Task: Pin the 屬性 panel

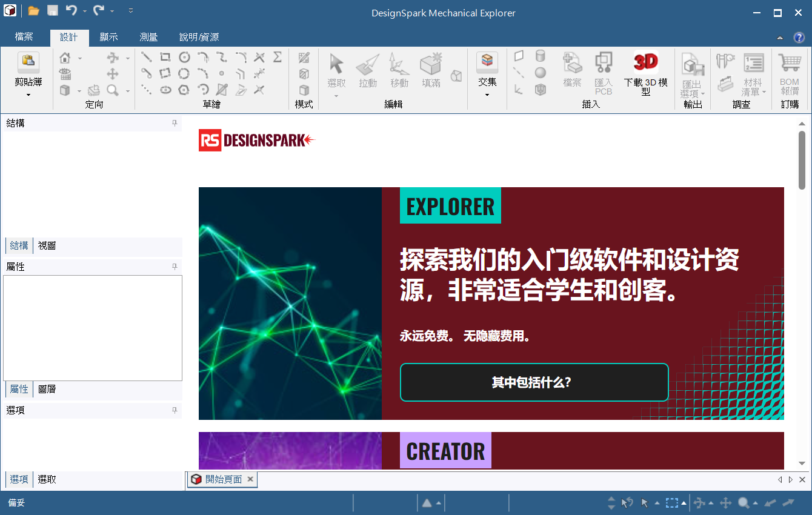Action: [175, 267]
